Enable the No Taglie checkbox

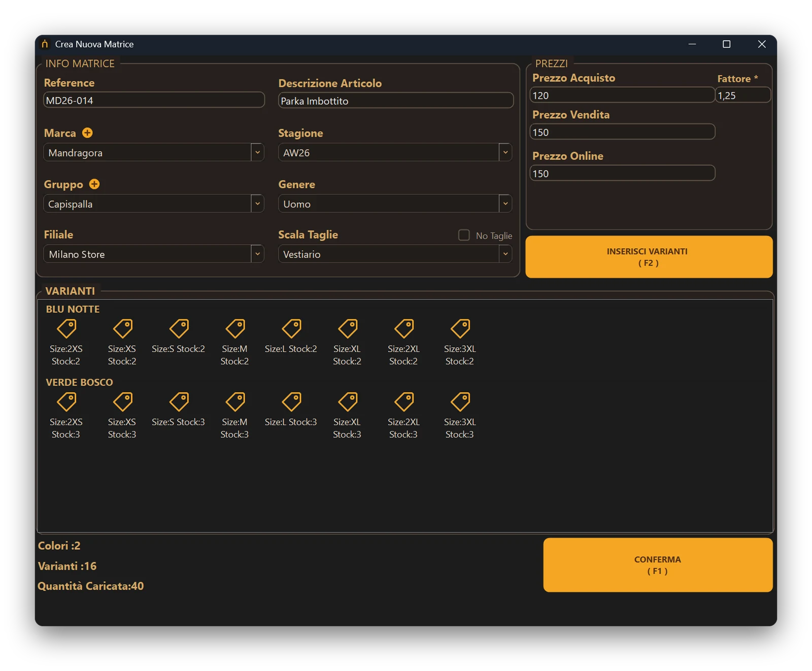tap(464, 235)
